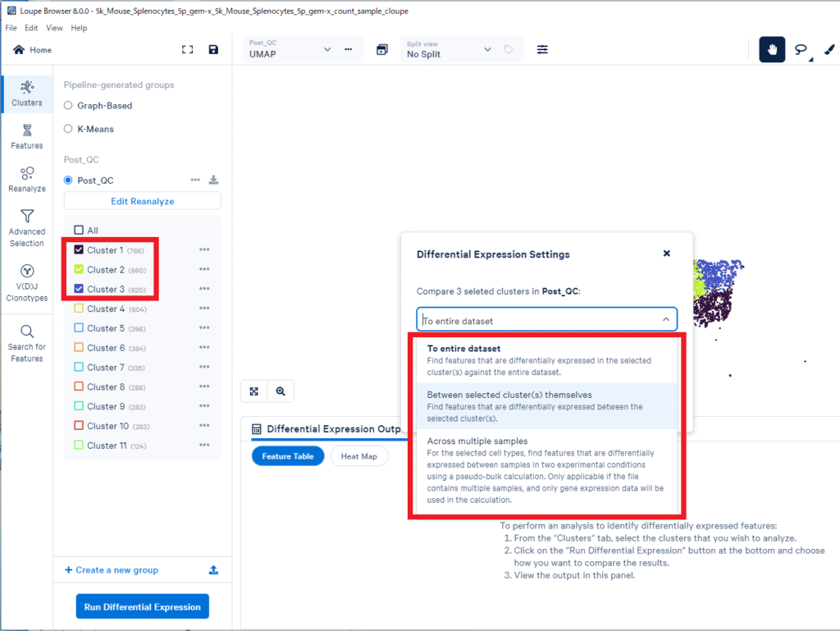The width and height of the screenshot is (840, 631).
Task: Open the Features sidebar panel
Action: click(27, 136)
